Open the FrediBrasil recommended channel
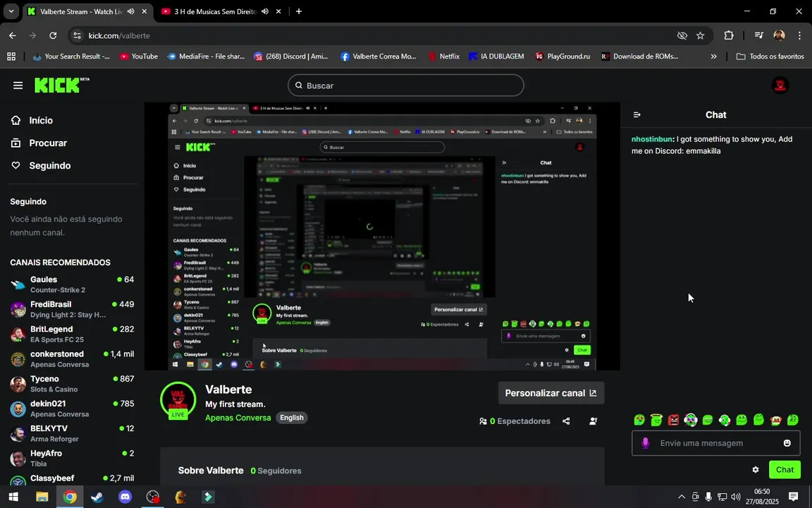The image size is (812, 508). 72,309
